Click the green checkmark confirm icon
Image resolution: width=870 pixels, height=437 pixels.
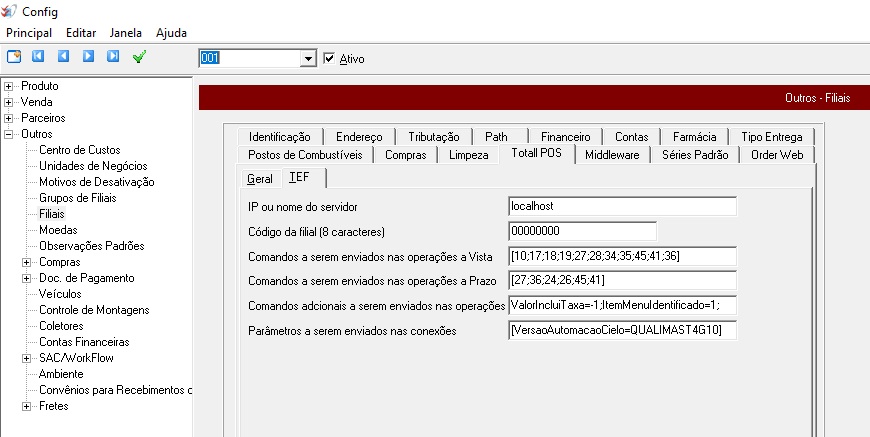(x=140, y=57)
